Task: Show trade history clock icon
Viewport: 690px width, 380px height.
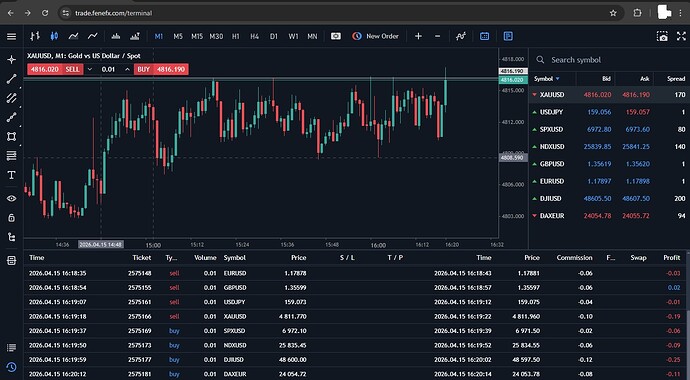Action: point(11,367)
